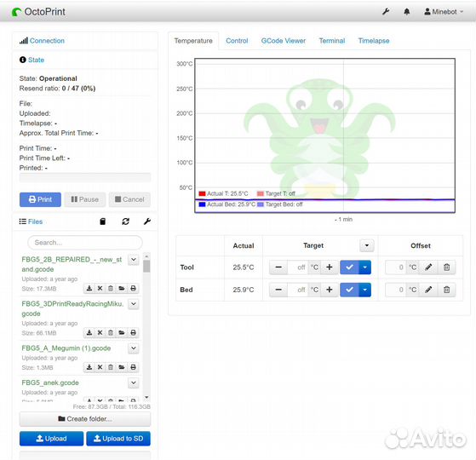Expand details of FBG5_anek.gcode
This screenshot has height=460, width=476.
click(134, 382)
